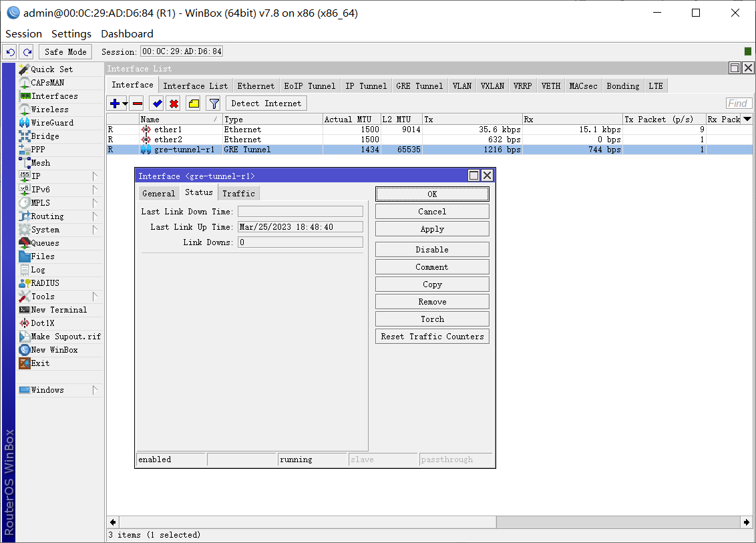756x543 pixels.
Task: Click the red minus Remove icon
Action: point(138,104)
